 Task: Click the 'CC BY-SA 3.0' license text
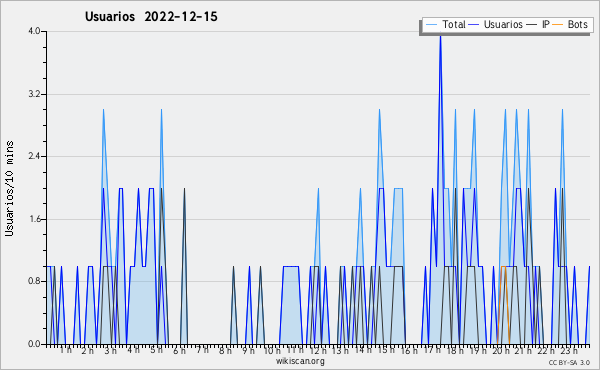click(569, 362)
